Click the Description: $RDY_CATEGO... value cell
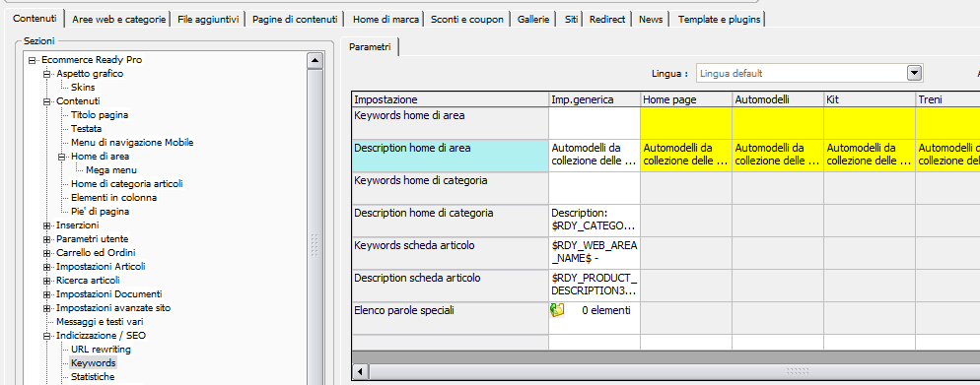980x385 pixels. click(595, 221)
